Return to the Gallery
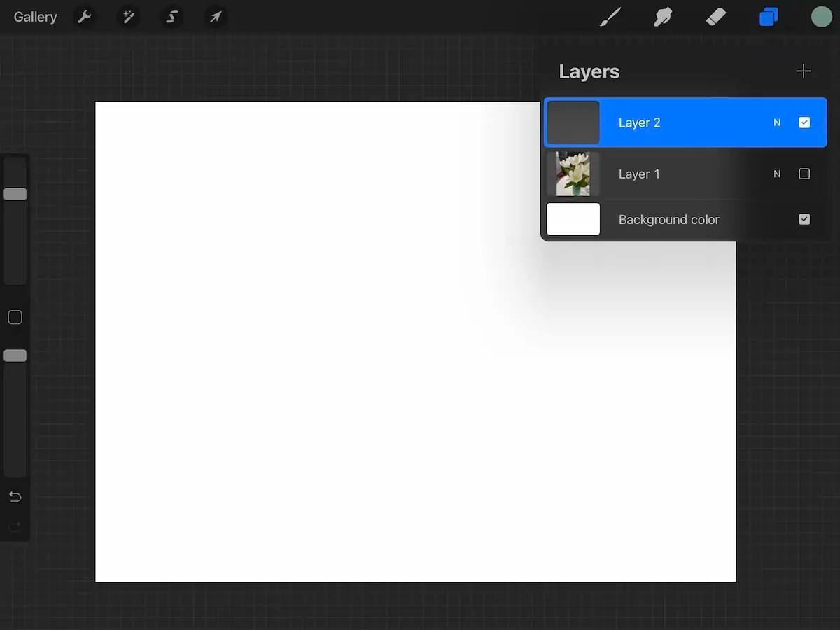Image resolution: width=840 pixels, height=630 pixels. [x=35, y=17]
